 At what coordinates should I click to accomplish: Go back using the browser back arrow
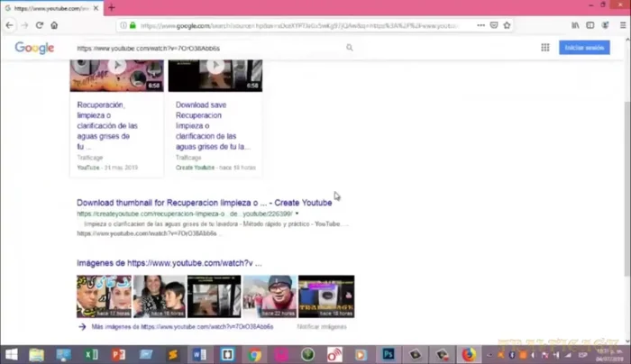pyautogui.click(x=10, y=25)
